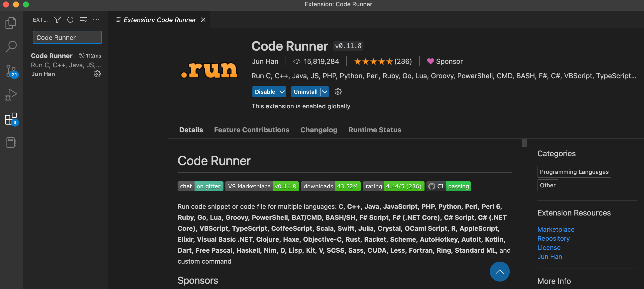
Task: Open the Explorer view in activity bar
Action: tap(11, 23)
